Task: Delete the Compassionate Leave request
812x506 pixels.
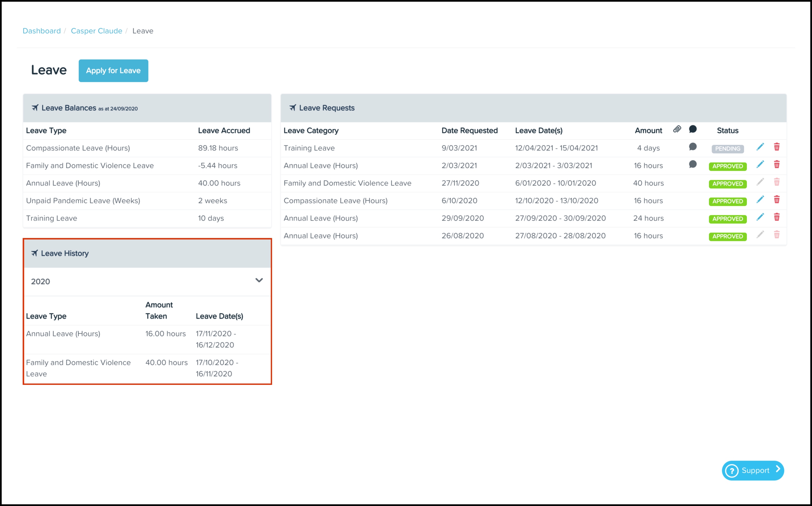Action: point(777,200)
